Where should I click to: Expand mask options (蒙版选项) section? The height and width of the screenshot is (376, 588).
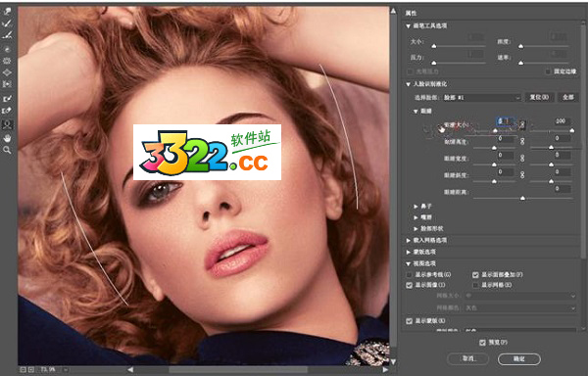coord(409,252)
